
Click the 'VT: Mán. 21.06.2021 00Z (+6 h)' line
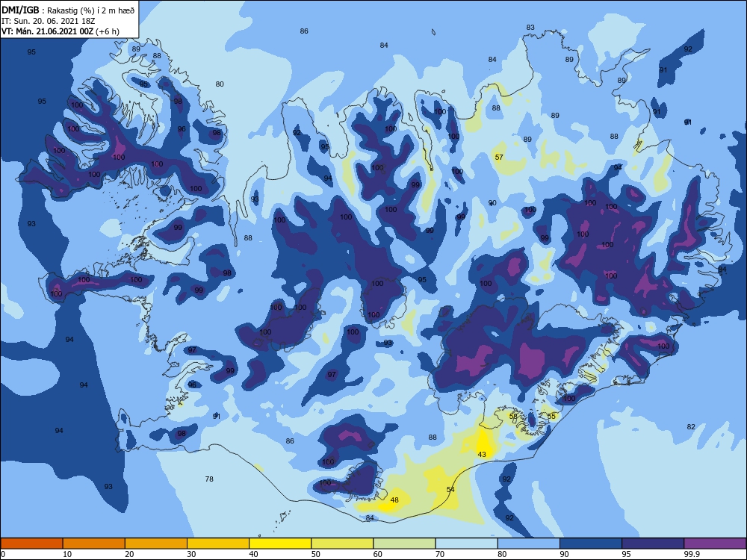click(x=61, y=31)
